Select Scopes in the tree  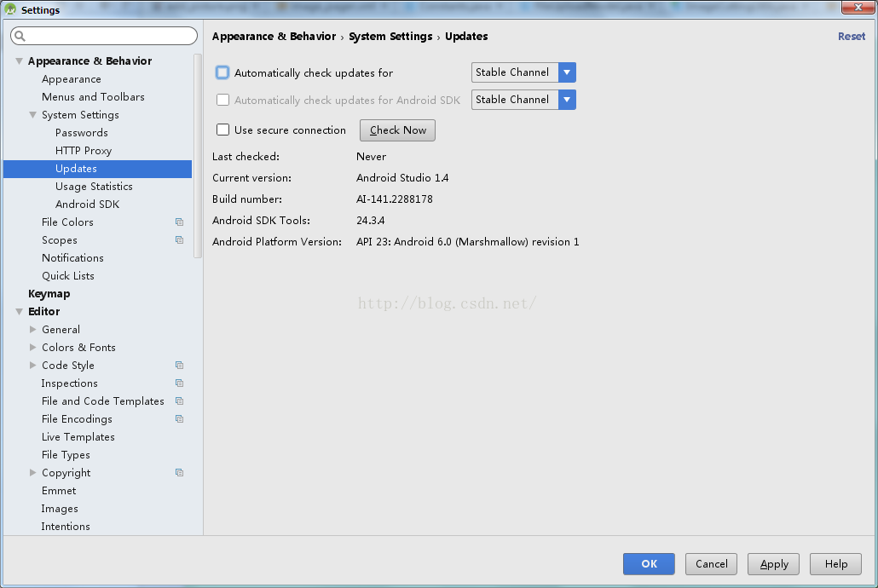click(60, 240)
